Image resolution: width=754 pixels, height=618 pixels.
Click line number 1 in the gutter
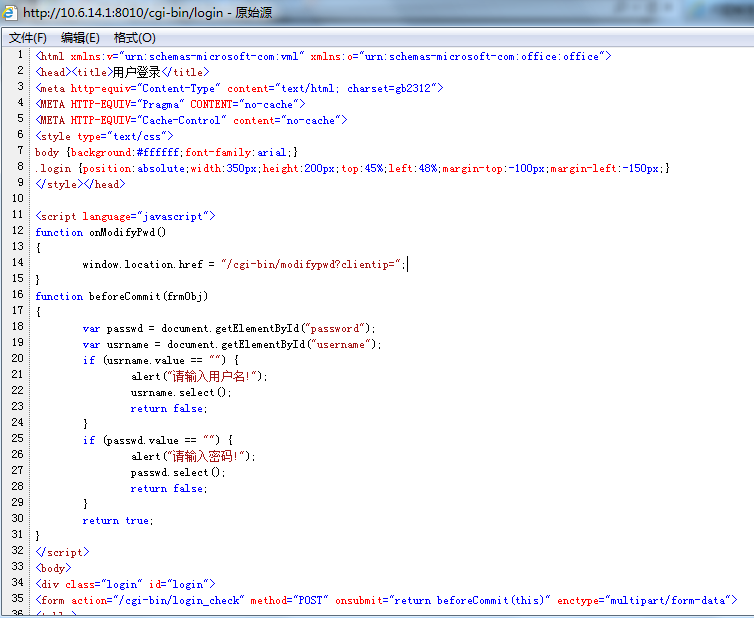(x=22, y=56)
